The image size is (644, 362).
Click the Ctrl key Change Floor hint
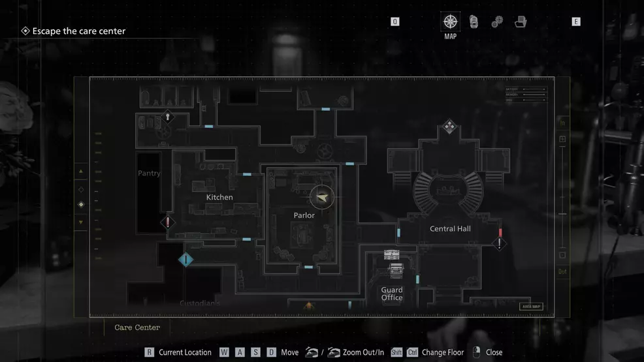412,352
